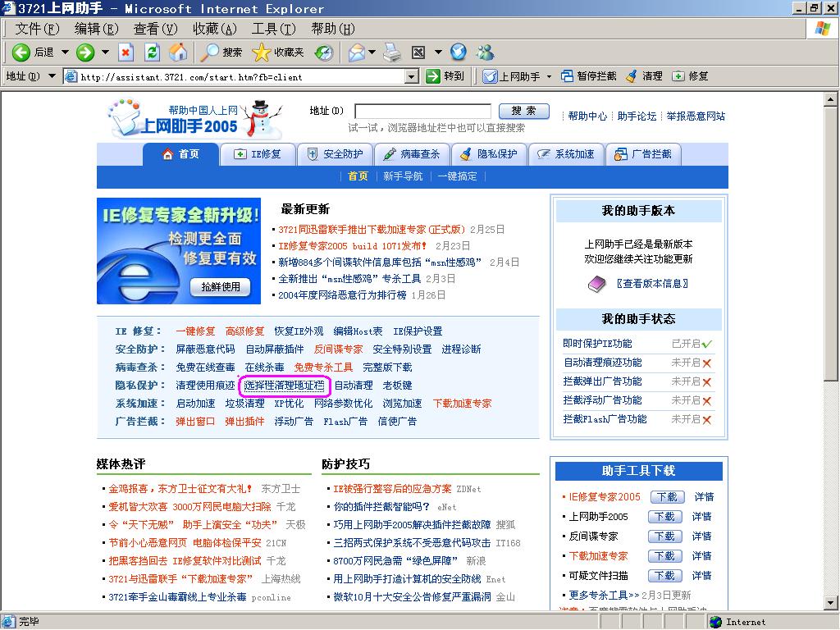
Task: Click the 修复 toolbar icon
Action: pos(678,76)
